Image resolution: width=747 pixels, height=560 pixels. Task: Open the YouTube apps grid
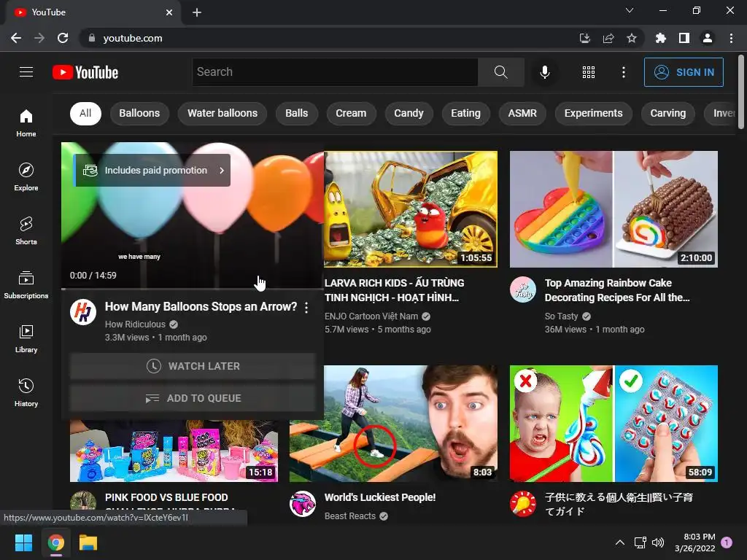[589, 72]
